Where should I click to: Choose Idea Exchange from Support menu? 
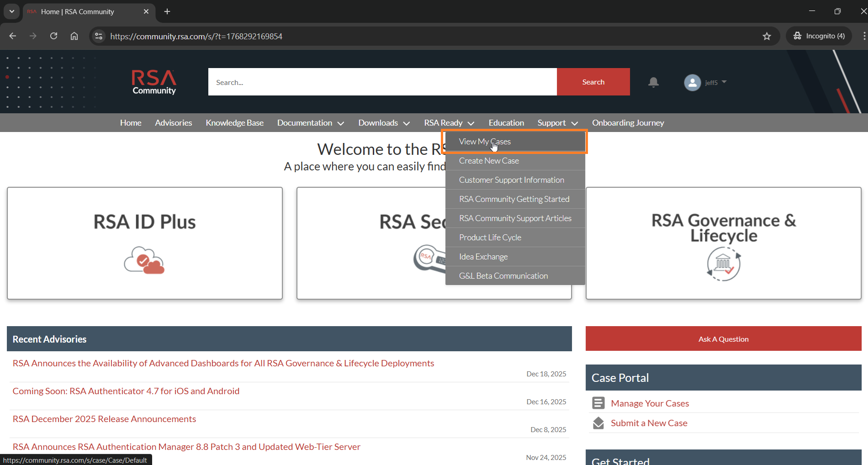483,257
